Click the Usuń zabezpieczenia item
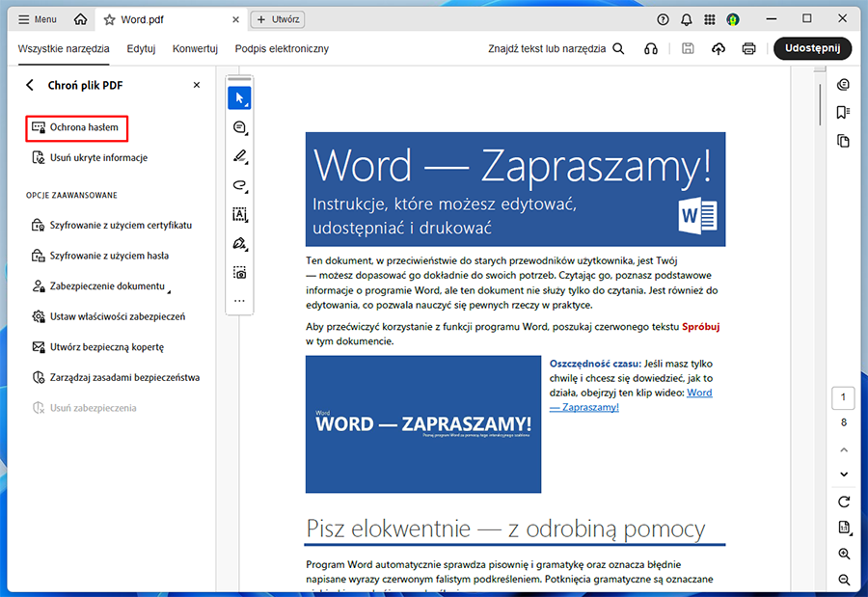The width and height of the screenshot is (868, 597). [x=84, y=408]
